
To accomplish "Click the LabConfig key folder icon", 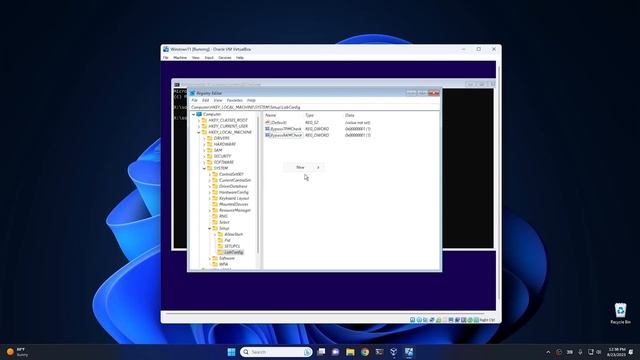I will click(220, 252).
